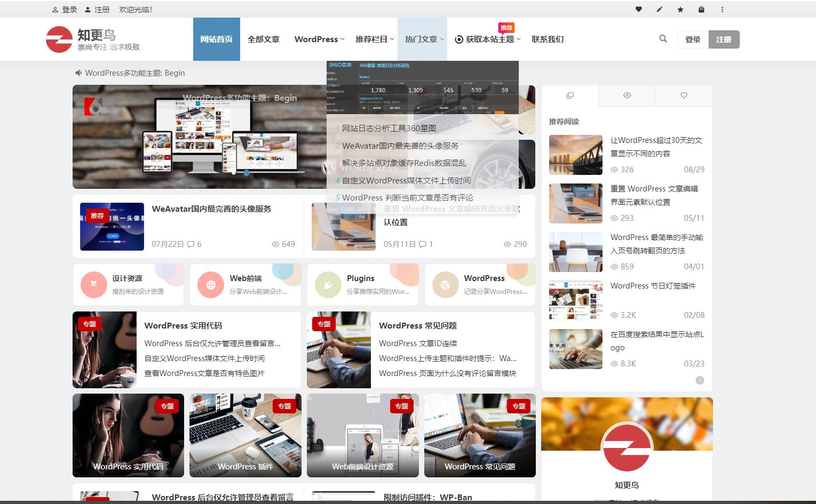Click the 知更鸟 avatar in the sidebar profile card
The width and height of the screenshot is (816, 504).
[627, 447]
